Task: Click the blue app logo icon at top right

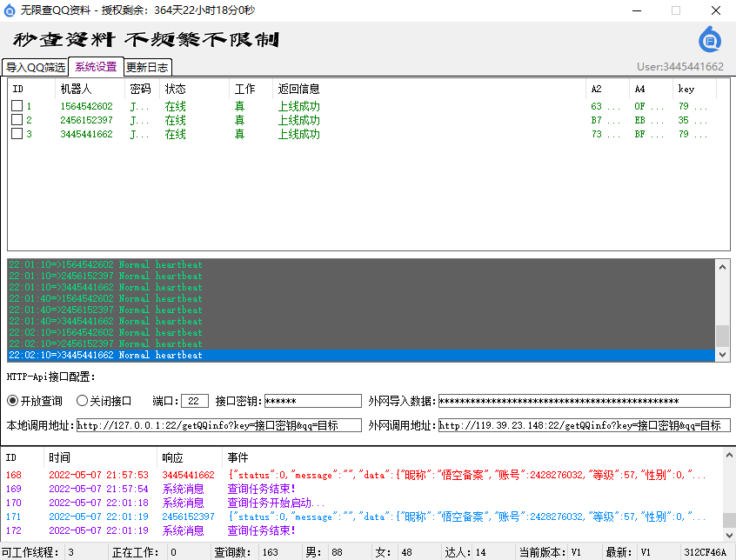Action: 710,39
